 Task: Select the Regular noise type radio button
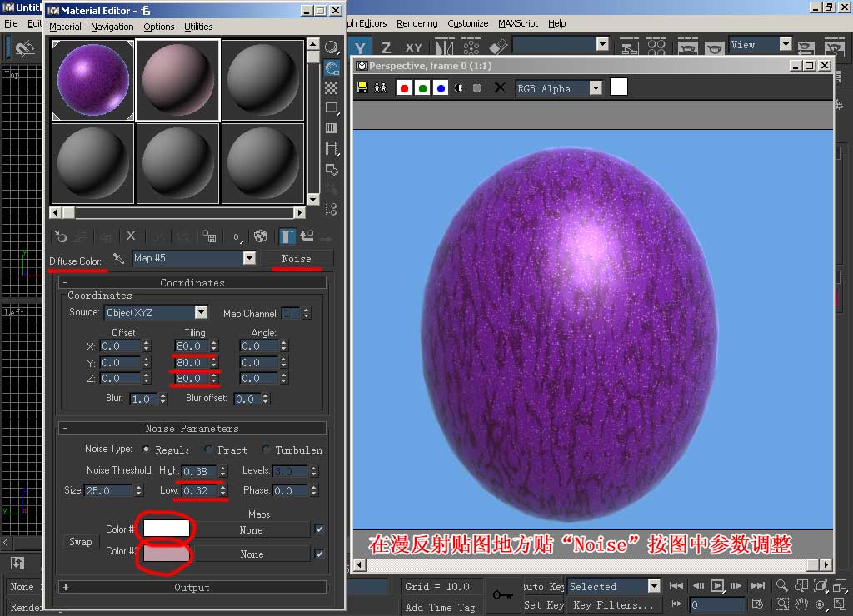point(147,449)
